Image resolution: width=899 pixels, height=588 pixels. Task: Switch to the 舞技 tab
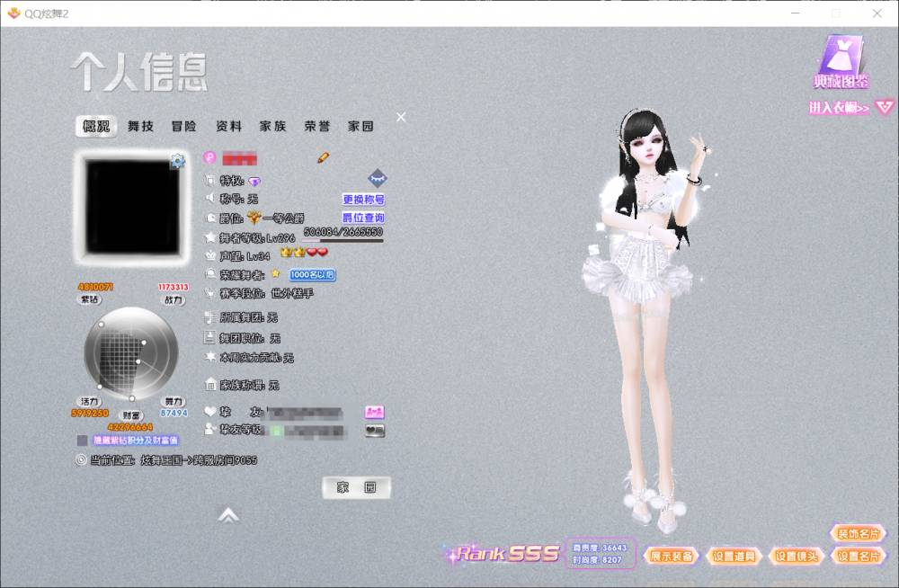pos(140,127)
